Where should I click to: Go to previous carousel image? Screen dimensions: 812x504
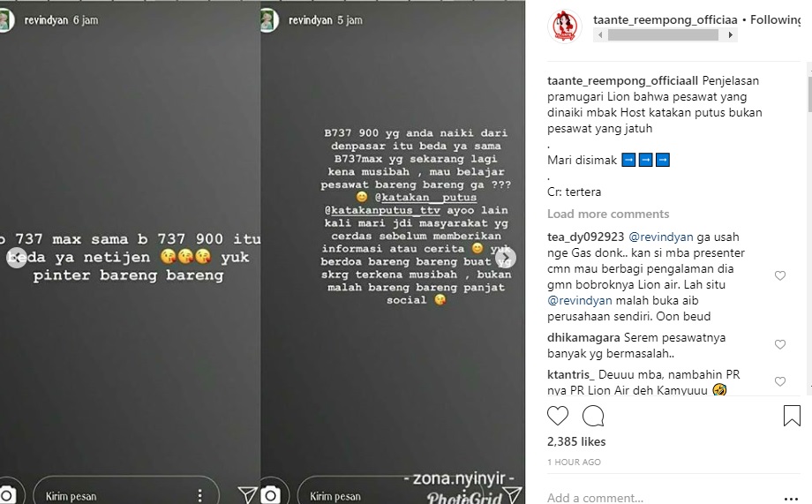[x=17, y=258]
